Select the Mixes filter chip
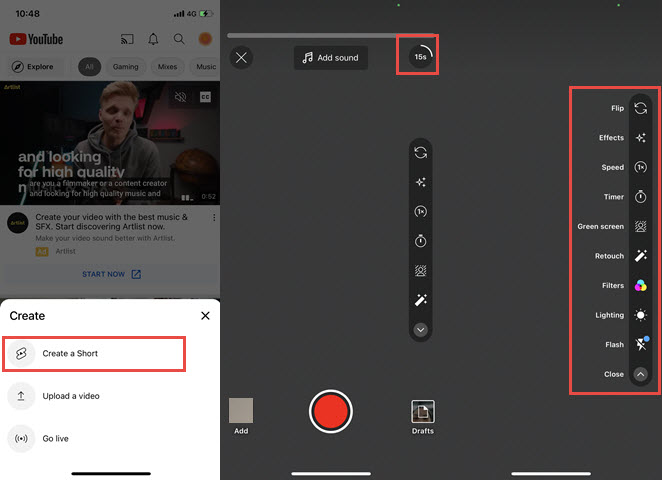Viewport: 662px width, 480px height. pyautogui.click(x=168, y=67)
